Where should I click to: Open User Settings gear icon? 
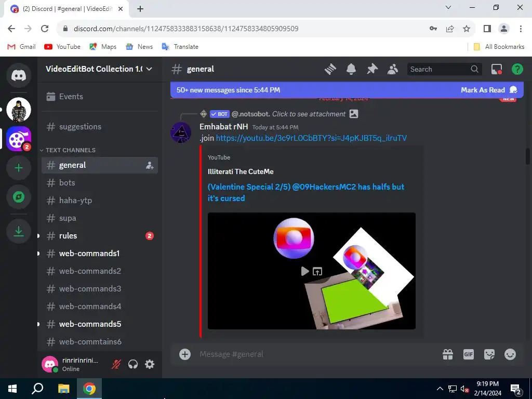coord(150,364)
